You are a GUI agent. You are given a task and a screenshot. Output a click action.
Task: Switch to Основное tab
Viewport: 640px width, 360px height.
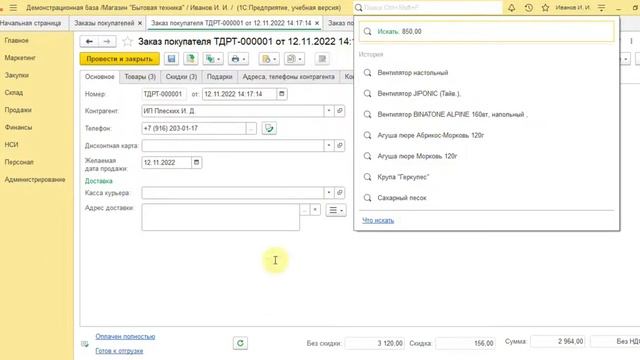(x=100, y=77)
